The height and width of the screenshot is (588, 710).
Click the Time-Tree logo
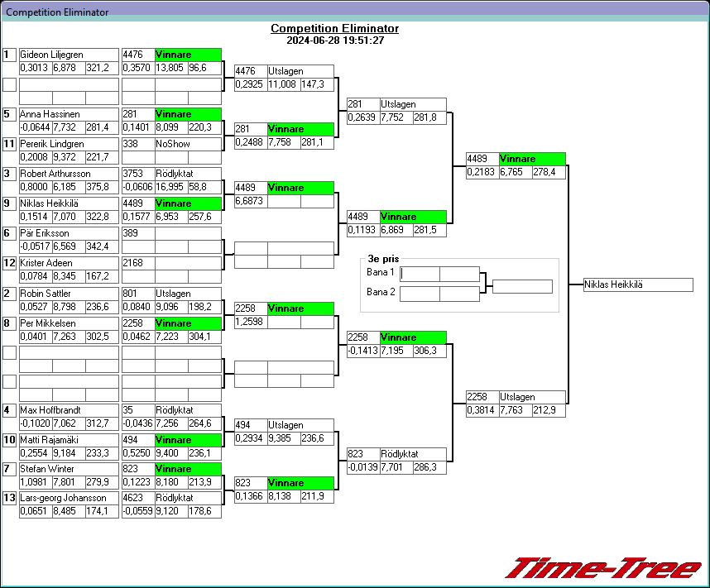coord(602,568)
